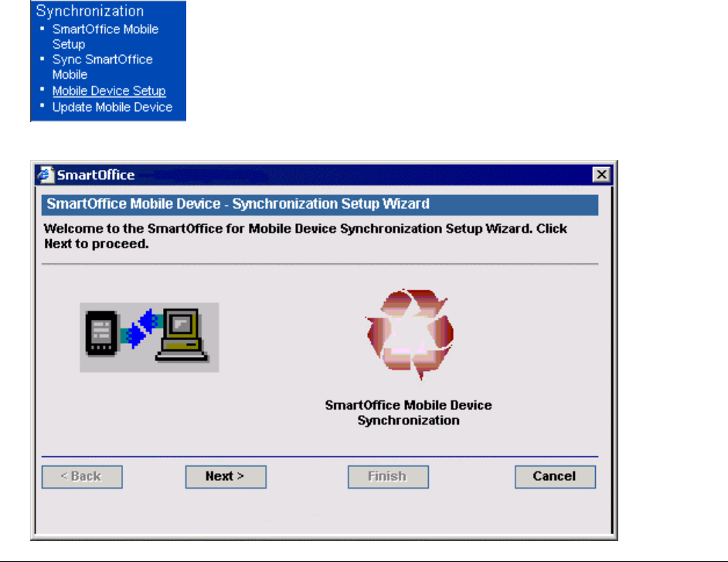Open the Mobile Device Setup link

coord(109,90)
